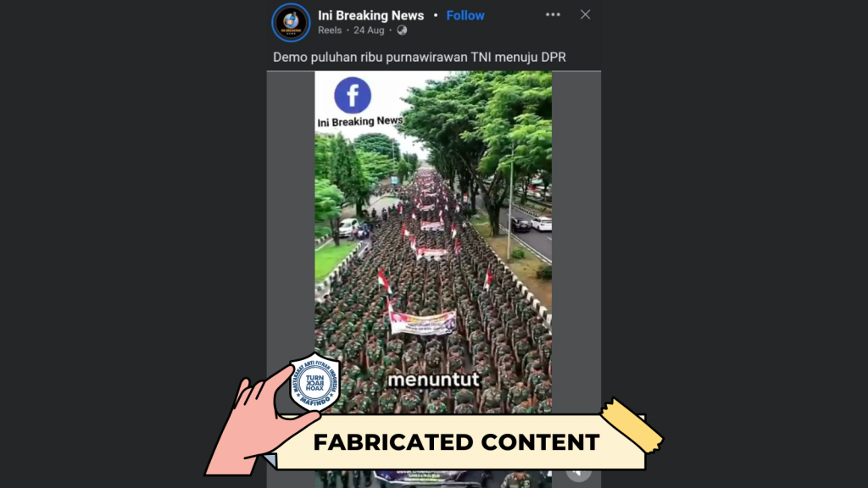Click the post caption about purnawirawan TNI
The image size is (868, 488).
pyautogui.click(x=419, y=57)
